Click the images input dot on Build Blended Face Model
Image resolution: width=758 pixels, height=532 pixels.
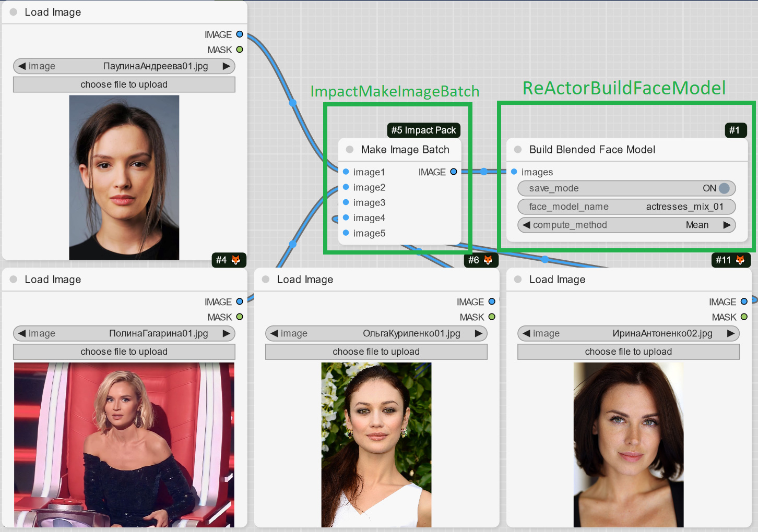[x=514, y=172]
